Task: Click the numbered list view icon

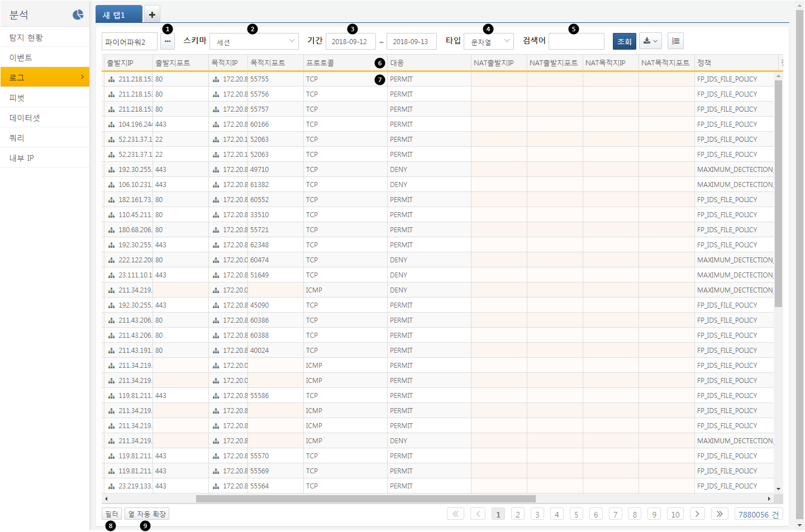Action: [x=675, y=41]
